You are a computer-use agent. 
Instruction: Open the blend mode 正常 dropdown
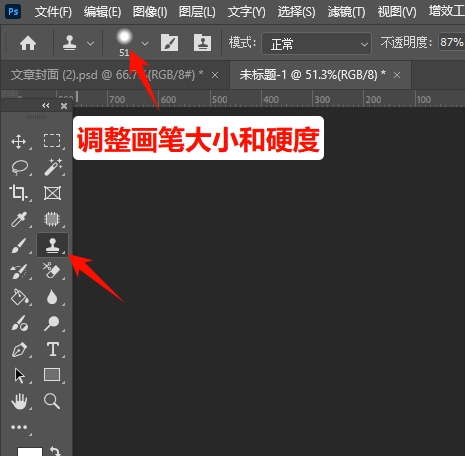click(x=316, y=43)
